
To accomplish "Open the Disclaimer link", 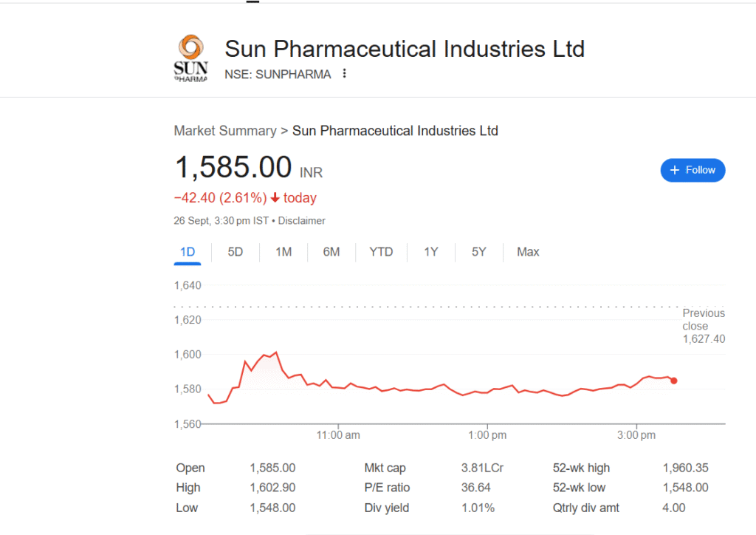I will pos(301,221).
